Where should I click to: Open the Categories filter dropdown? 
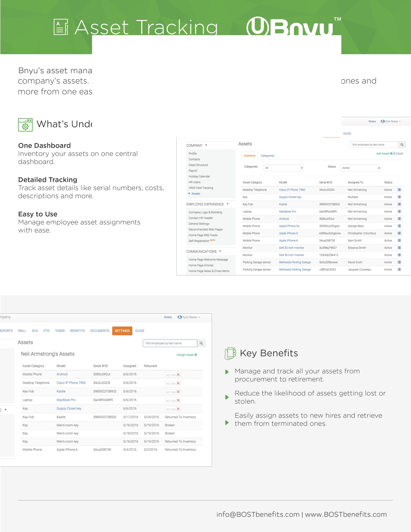tap(283, 168)
